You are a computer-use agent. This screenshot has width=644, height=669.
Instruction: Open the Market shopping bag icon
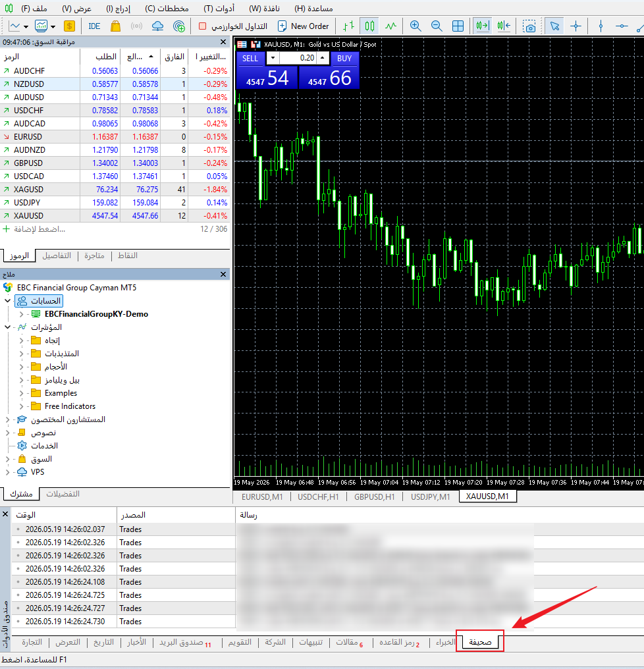coord(115,26)
